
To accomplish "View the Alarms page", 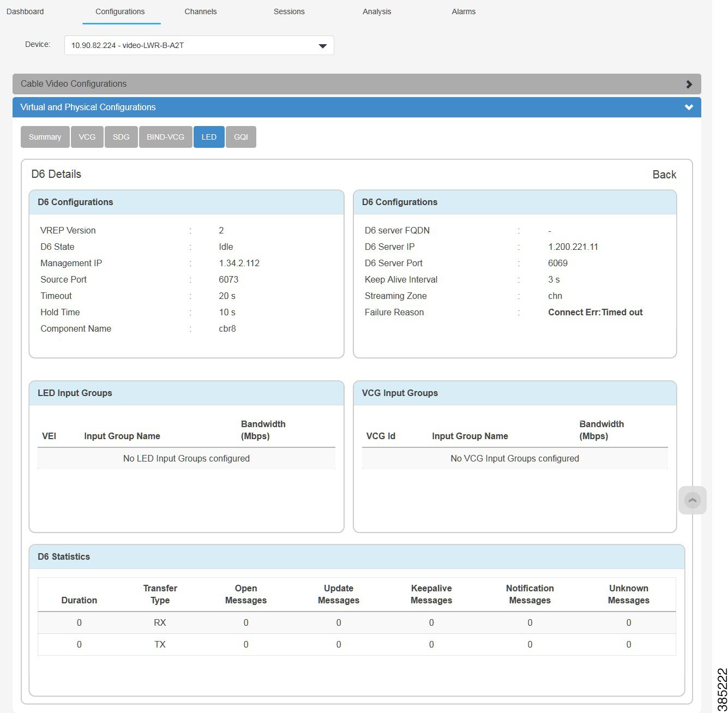I will pyautogui.click(x=463, y=11).
